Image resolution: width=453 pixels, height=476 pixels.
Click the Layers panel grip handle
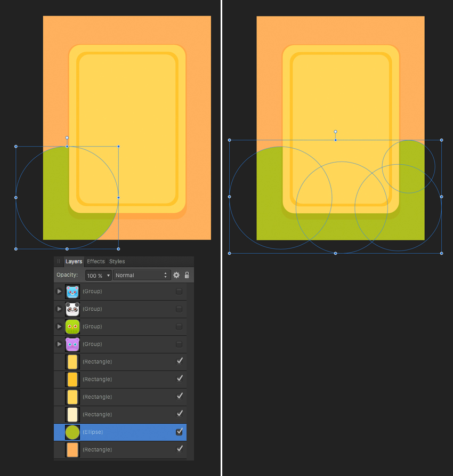[x=59, y=261]
